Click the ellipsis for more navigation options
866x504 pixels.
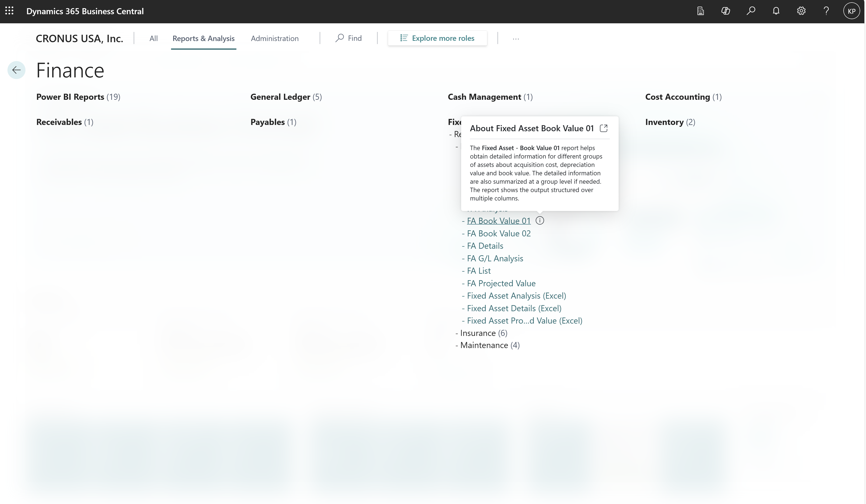[516, 38]
